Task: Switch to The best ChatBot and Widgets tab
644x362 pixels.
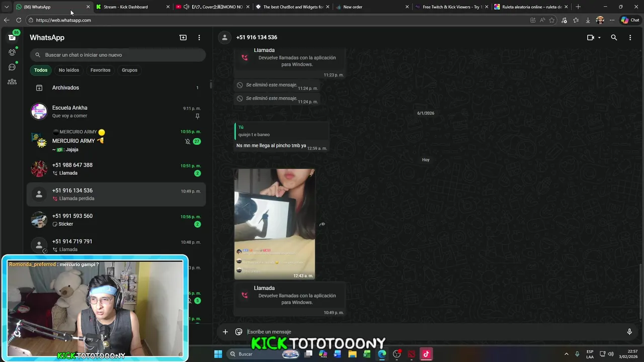Action: tap(293, 7)
